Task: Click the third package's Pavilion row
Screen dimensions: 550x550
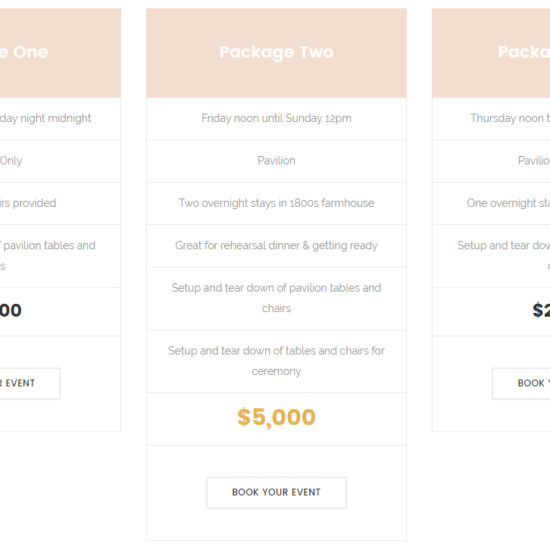Action: (491, 161)
